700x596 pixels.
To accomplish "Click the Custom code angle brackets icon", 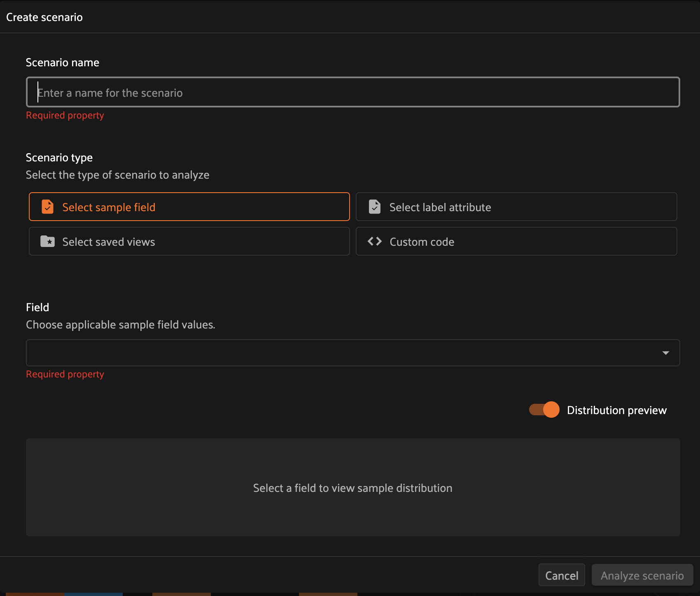I will 375,241.
